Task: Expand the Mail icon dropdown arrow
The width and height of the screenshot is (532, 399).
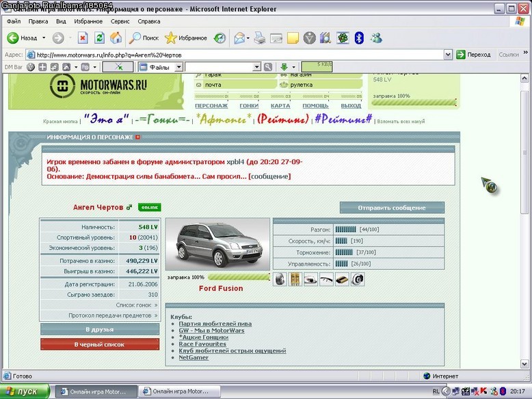Action: click(x=248, y=38)
